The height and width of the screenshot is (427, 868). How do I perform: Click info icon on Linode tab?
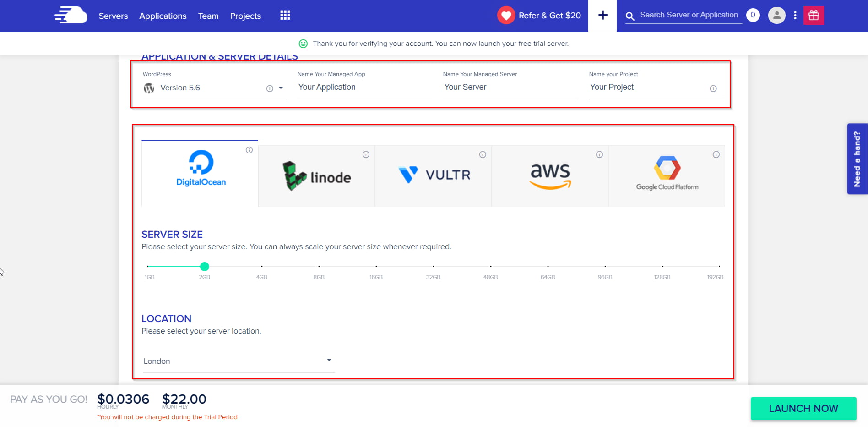coord(366,154)
